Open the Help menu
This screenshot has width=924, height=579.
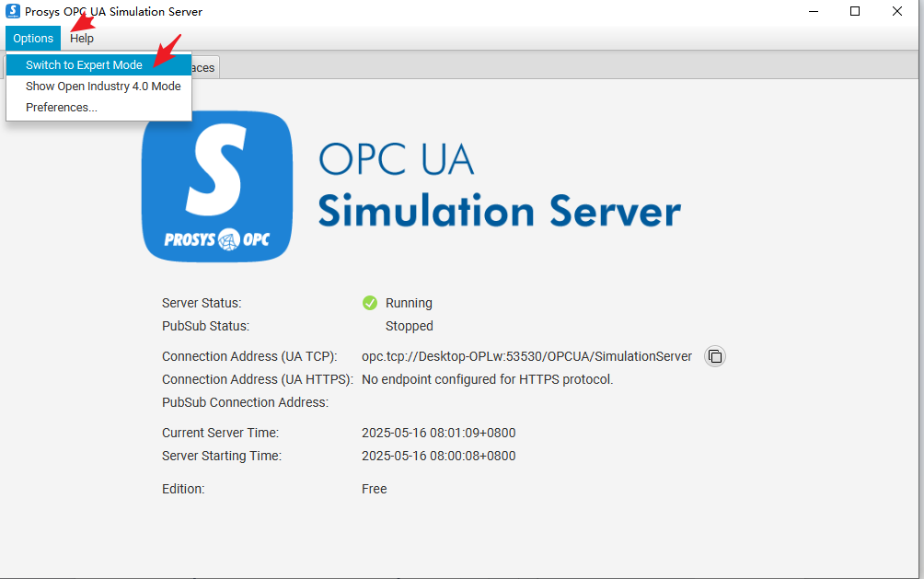click(x=82, y=39)
